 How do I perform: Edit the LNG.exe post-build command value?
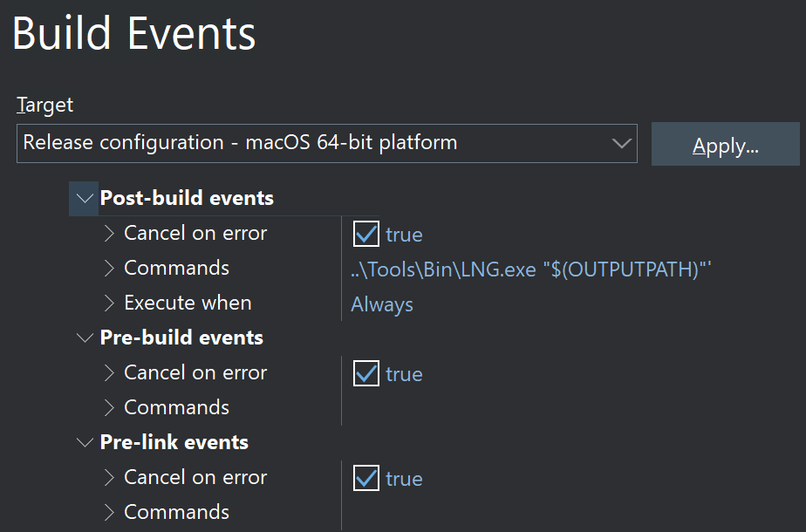pyautogui.click(x=531, y=269)
